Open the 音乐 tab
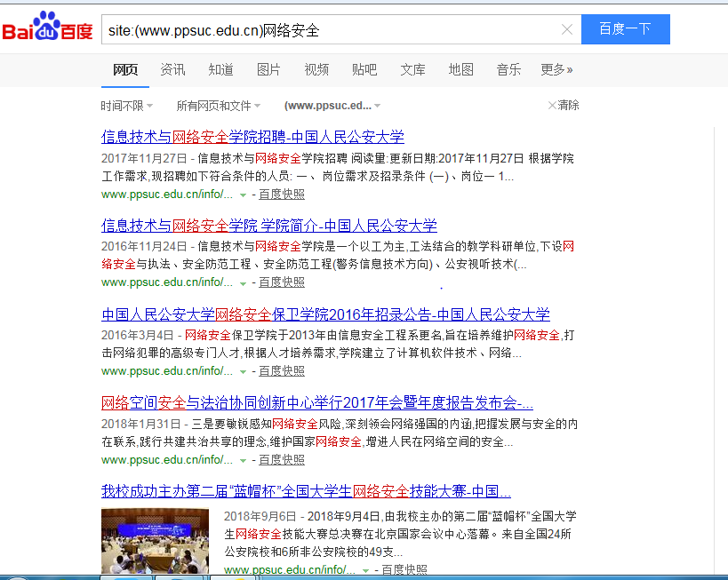This screenshot has width=728, height=580. (x=508, y=70)
